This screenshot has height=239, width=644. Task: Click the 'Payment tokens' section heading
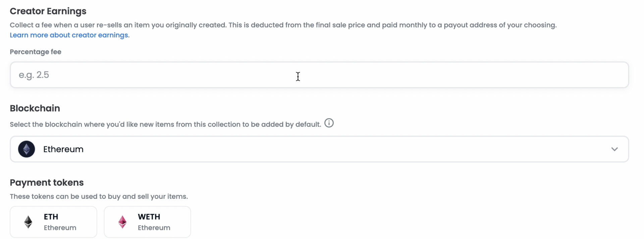point(47,182)
